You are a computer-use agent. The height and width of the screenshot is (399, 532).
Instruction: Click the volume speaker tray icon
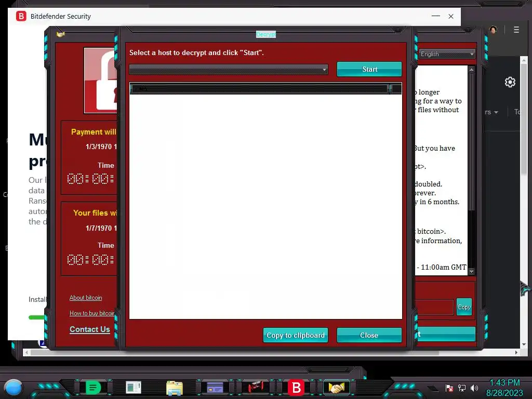click(x=474, y=388)
